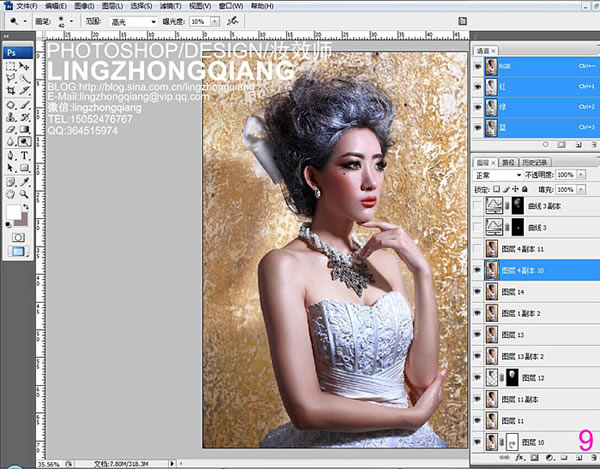The height and width of the screenshot is (469, 600).
Task: Open tool preset picker arrow
Action: click(25, 21)
